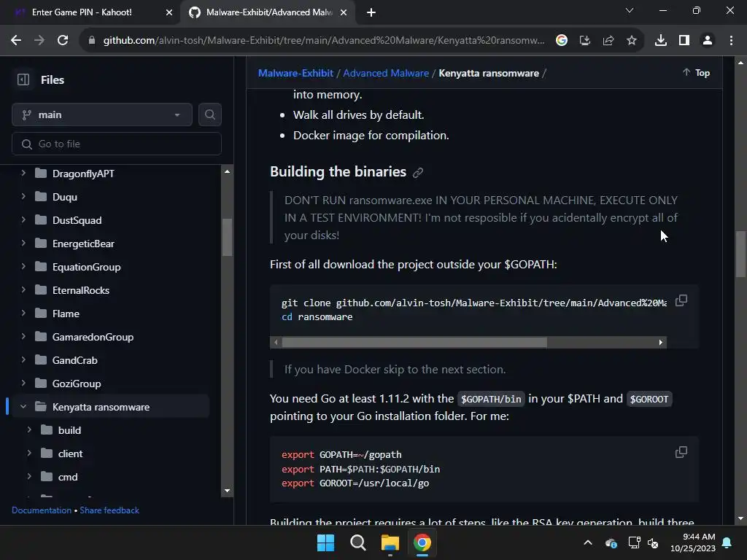The image size is (747, 560).
Task: Expand the build subfolder
Action: (x=29, y=430)
